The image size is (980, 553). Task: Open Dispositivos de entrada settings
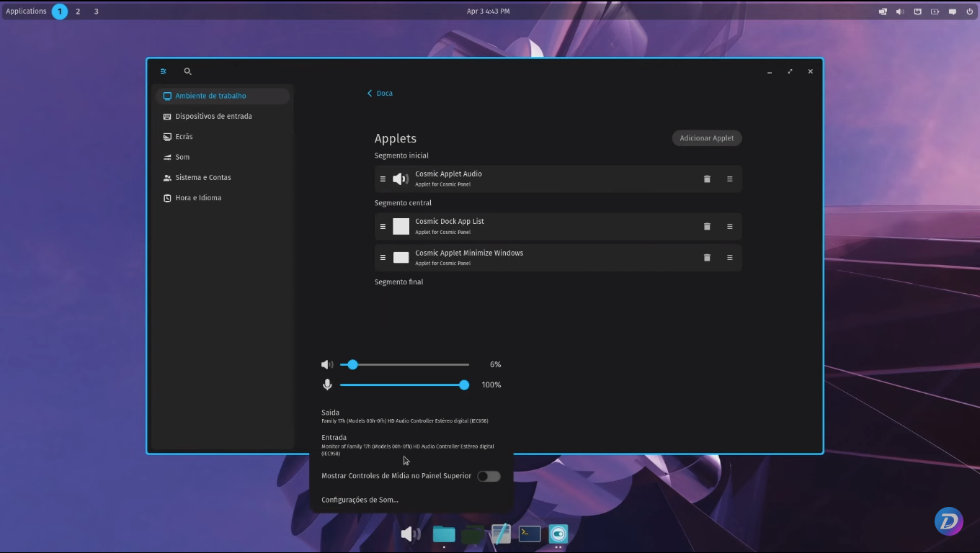pos(223,116)
